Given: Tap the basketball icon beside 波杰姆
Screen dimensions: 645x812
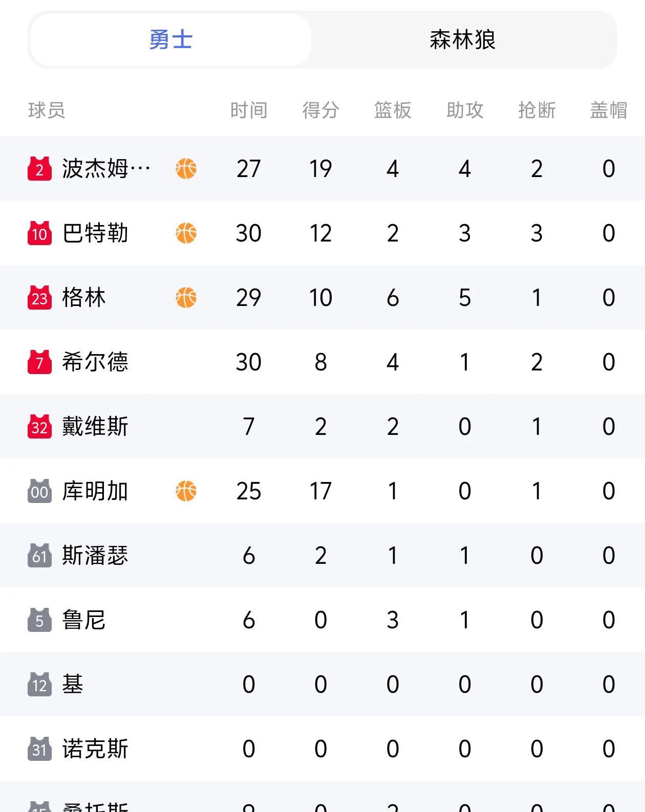Looking at the screenshot, I should tap(186, 168).
